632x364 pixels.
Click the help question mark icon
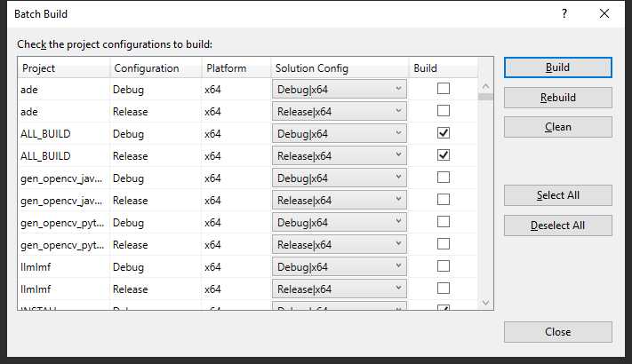pos(564,13)
